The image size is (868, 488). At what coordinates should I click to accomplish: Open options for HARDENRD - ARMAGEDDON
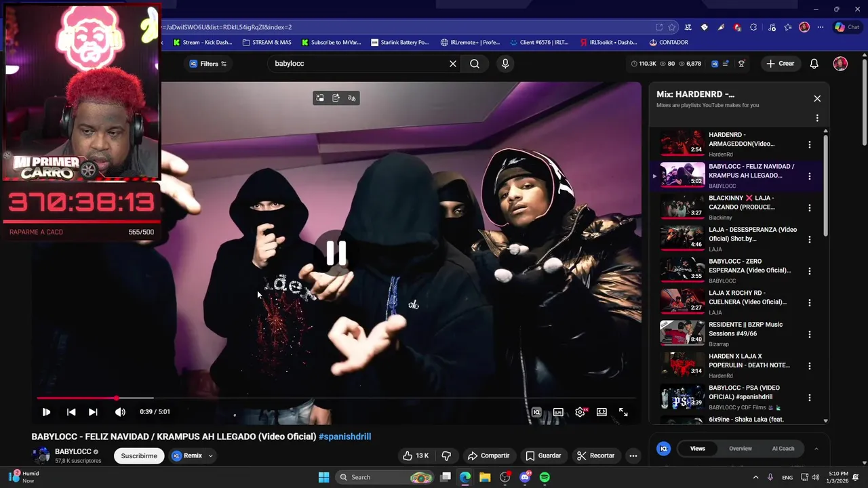tap(809, 144)
